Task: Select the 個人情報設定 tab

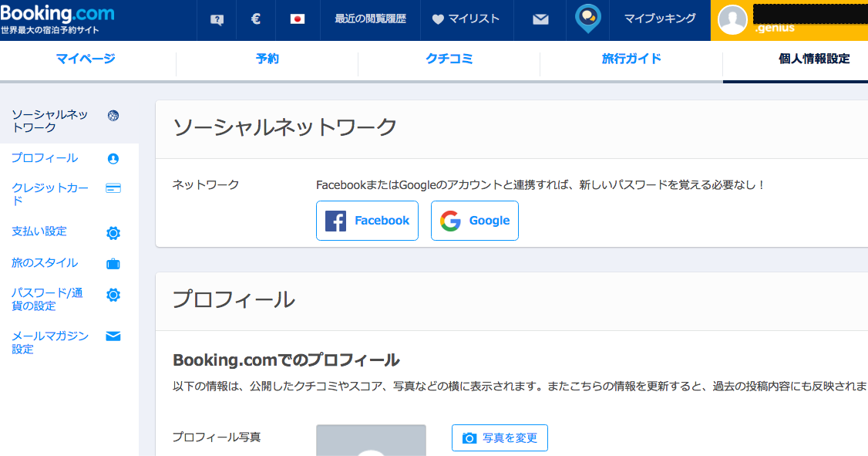Action: (x=814, y=58)
